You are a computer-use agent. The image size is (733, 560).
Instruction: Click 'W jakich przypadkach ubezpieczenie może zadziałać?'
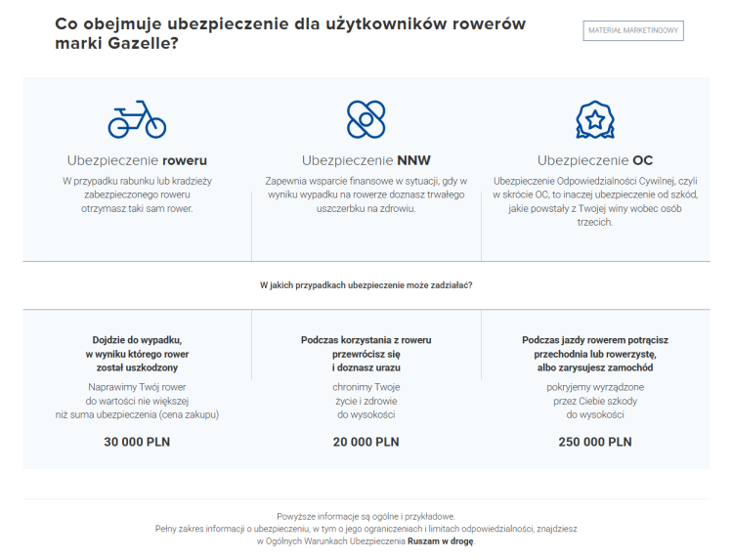click(x=366, y=285)
